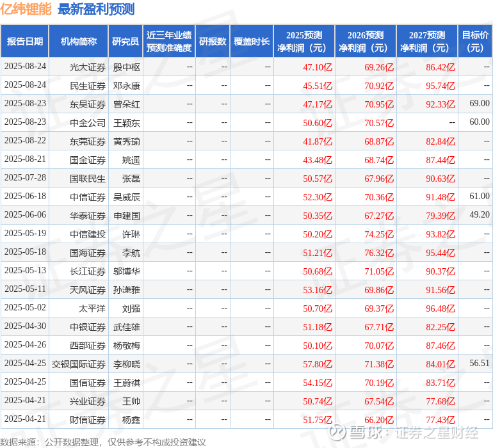Click the 目标价 column header
Viewport: 493px width, 448px height.
tap(475, 42)
